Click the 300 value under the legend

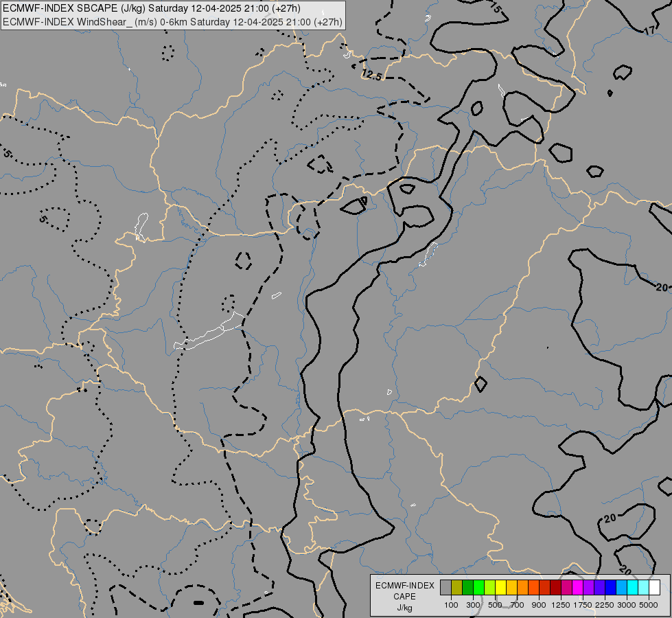pyautogui.click(x=473, y=605)
